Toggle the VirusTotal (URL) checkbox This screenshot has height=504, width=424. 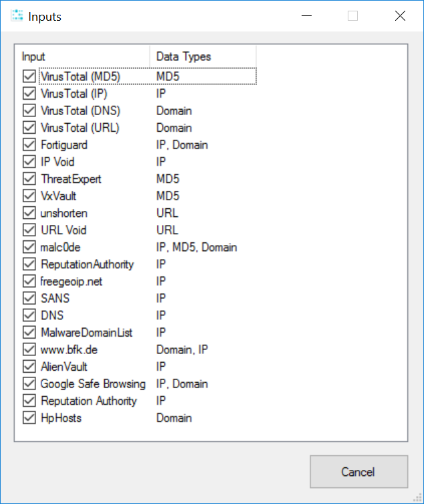pyautogui.click(x=29, y=128)
